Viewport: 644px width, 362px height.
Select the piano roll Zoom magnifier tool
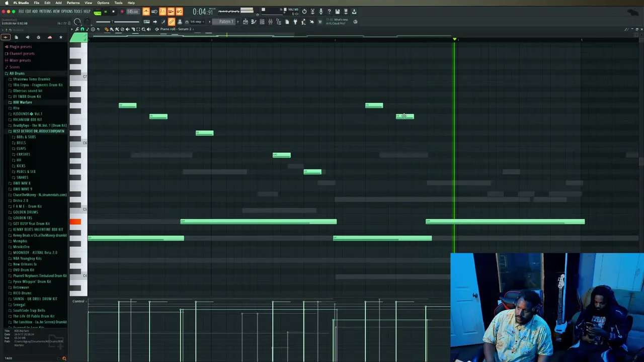click(x=143, y=29)
